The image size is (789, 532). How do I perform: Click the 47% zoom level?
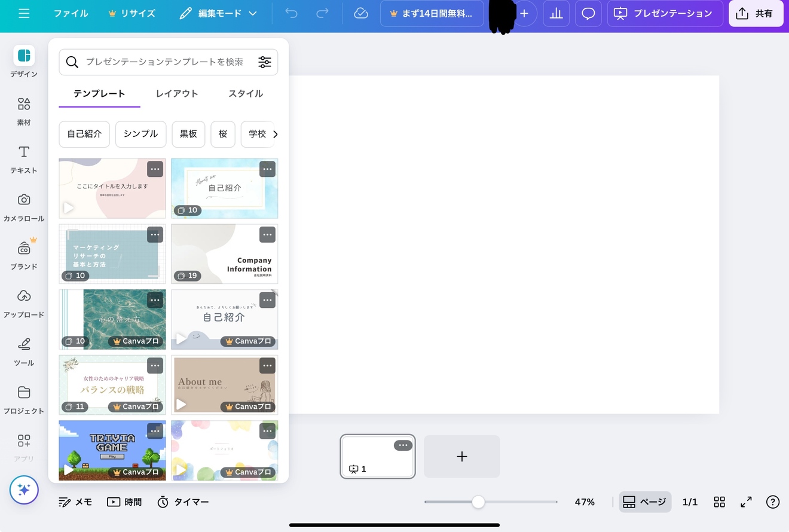pyautogui.click(x=585, y=502)
